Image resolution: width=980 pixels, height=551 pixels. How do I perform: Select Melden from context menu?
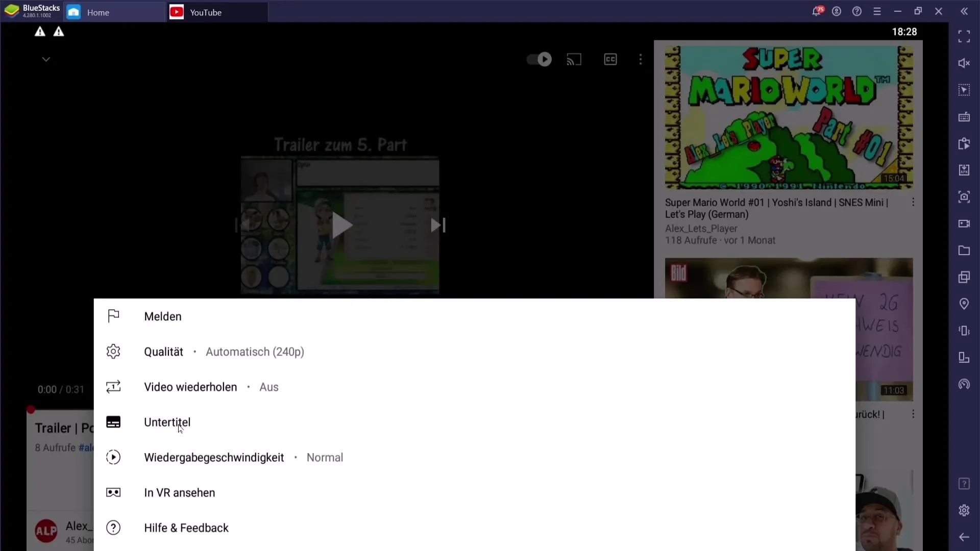click(x=163, y=317)
